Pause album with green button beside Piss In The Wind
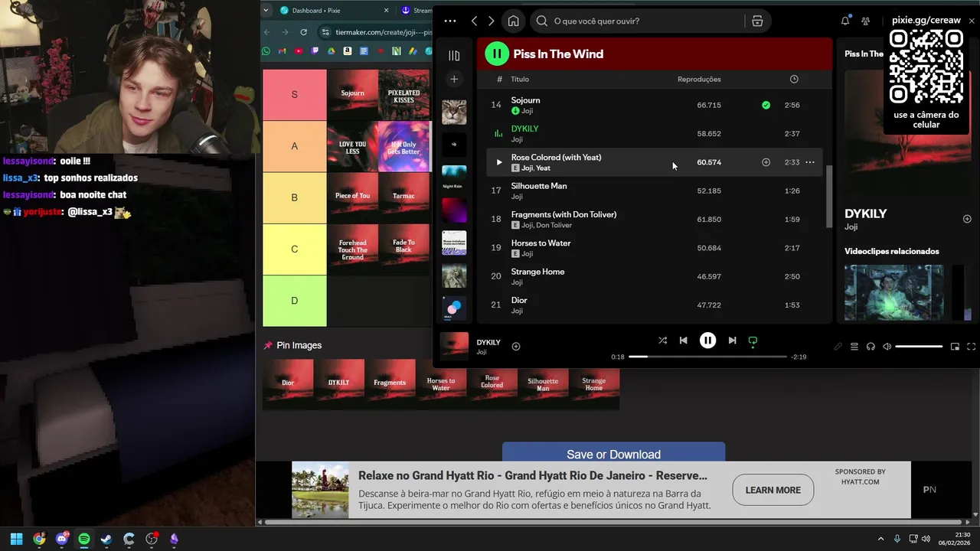Screen dimensions: 980x551 (x=497, y=54)
